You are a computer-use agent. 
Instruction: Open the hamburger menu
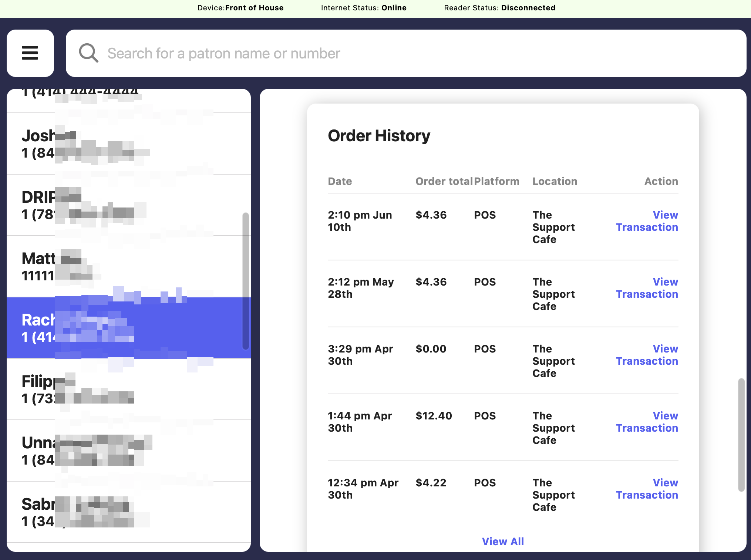click(x=30, y=53)
